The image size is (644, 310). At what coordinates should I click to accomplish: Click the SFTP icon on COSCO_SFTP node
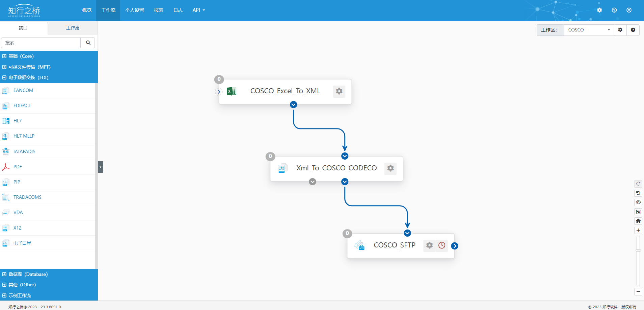359,245
